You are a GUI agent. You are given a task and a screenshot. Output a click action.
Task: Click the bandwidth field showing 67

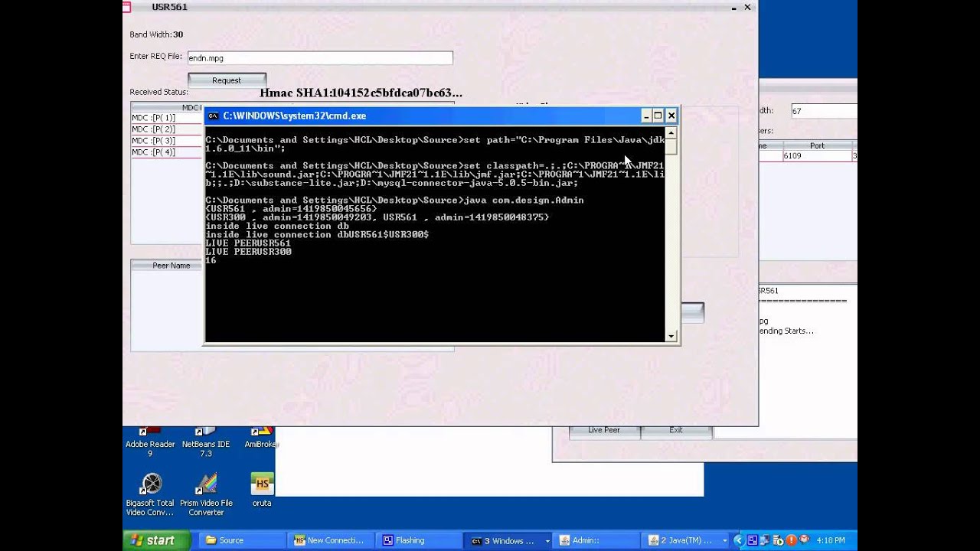(824, 111)
